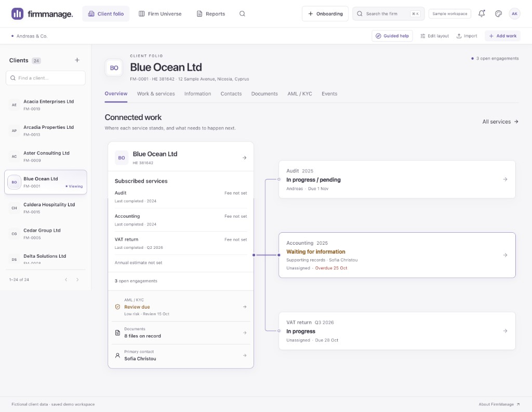Select Cedar Group Ltd client
This screenshot has height=412, width=532.
click(46, 234)
